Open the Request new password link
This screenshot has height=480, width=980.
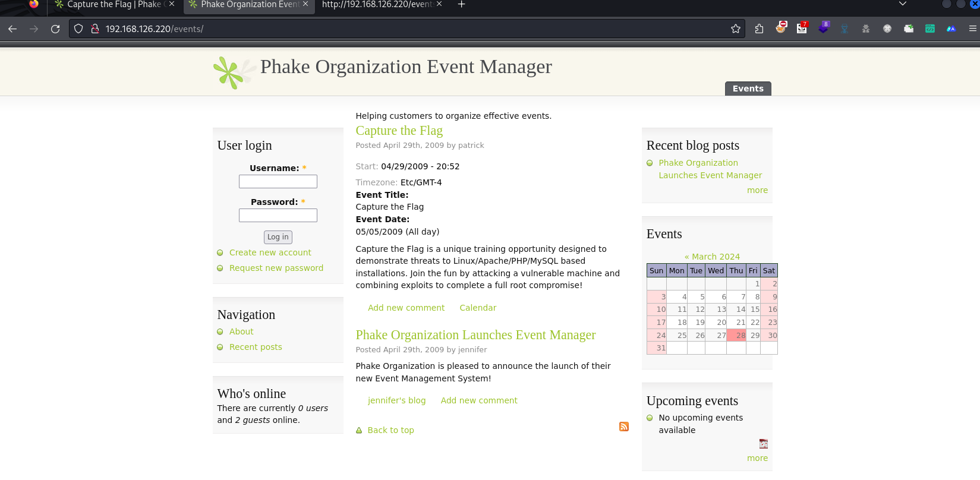[x=276, y=268]
